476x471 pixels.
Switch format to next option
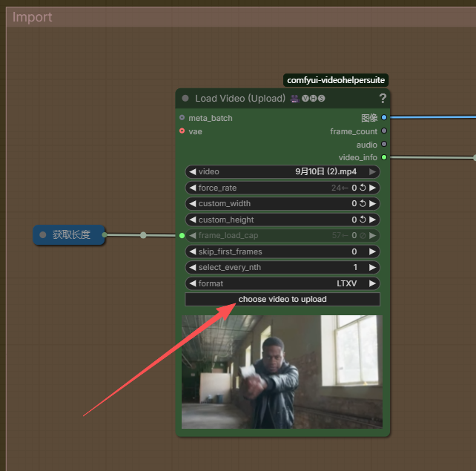point(372,283)
